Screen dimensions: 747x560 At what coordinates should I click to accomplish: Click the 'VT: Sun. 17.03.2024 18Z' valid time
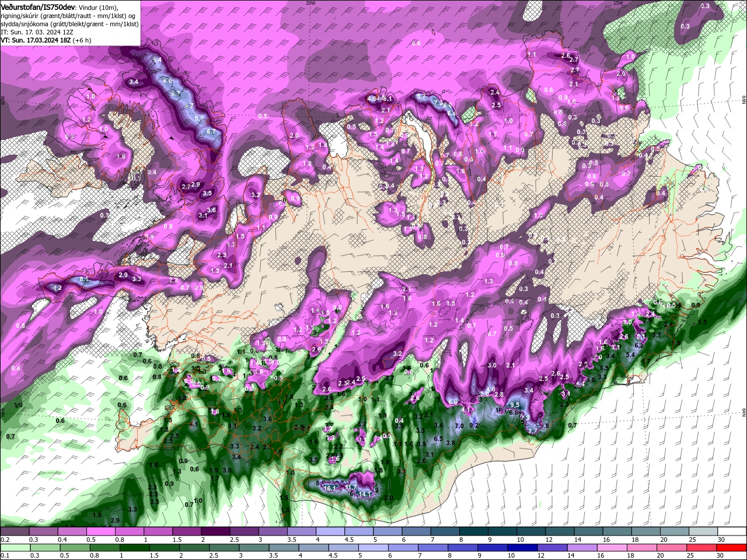pos(36,40)
